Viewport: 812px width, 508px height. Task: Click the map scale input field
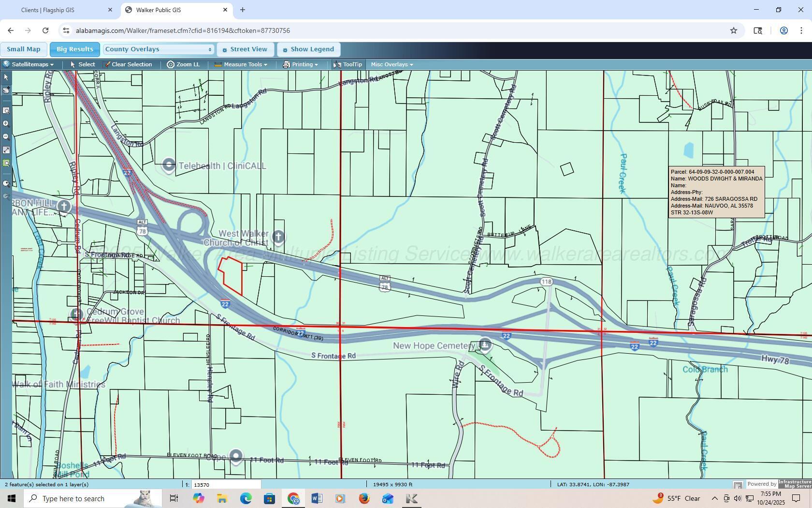(226, 485)
